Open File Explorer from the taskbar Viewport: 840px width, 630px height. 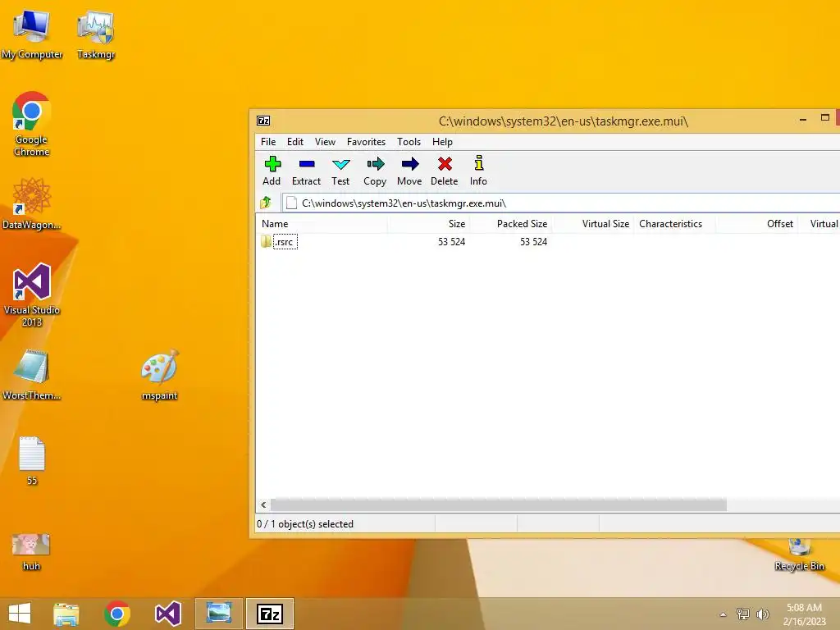[66, 614]
